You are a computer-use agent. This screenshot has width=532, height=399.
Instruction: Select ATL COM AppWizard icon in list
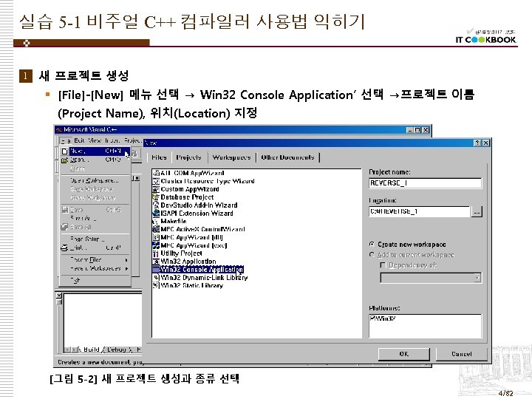tap(156, 173)
